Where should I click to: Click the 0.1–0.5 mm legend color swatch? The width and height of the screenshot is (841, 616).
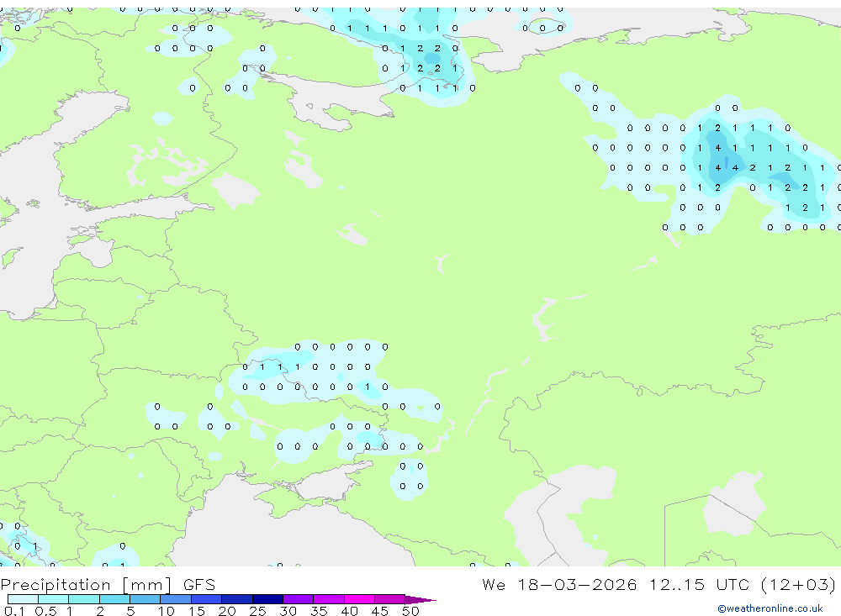[23, 599]
